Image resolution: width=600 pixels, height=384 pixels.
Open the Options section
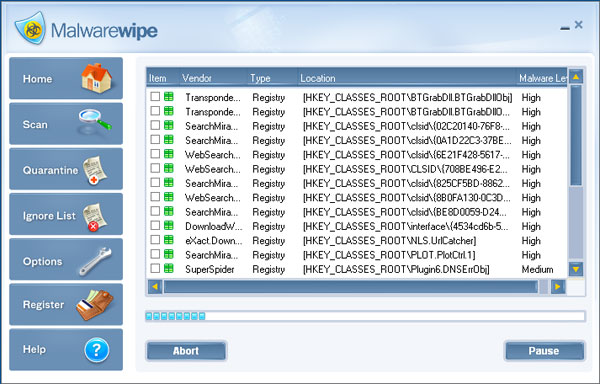pyautogui.click(x=66, y=259)
